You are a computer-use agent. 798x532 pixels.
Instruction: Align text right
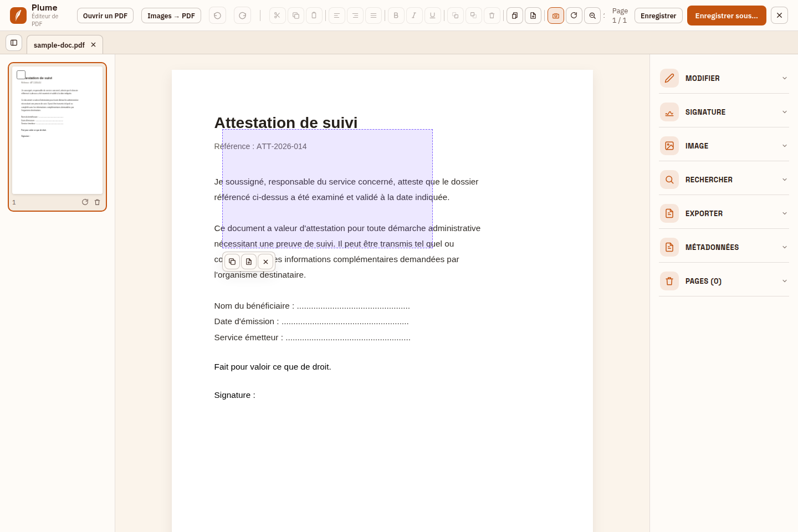(x=355, y=16)
